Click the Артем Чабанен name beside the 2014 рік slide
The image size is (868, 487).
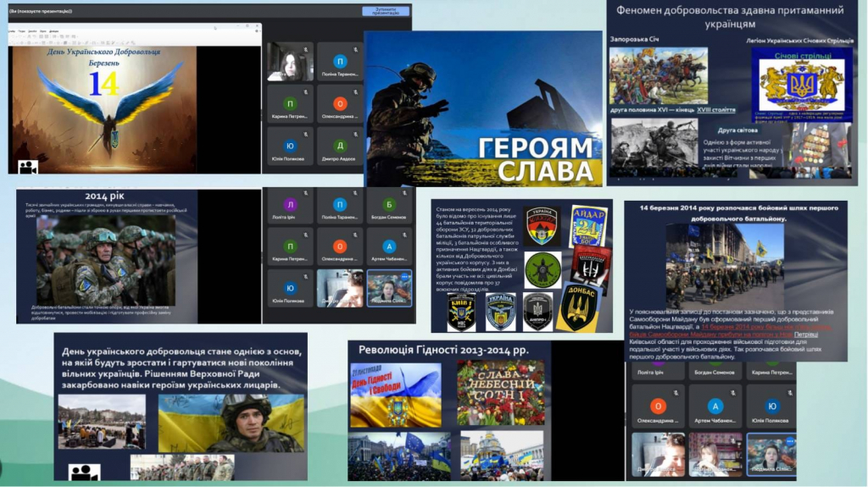tap(389, 259)
